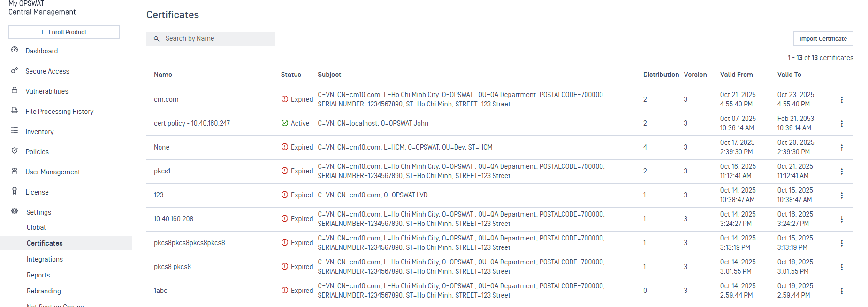
Task: Click the User Management people icon
Action: [15, 171]
